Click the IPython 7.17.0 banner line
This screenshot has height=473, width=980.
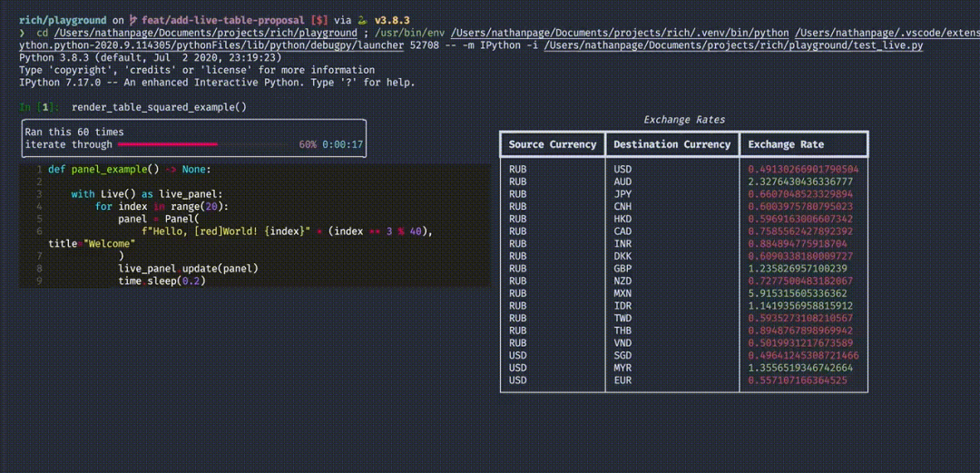coord(217,83)
